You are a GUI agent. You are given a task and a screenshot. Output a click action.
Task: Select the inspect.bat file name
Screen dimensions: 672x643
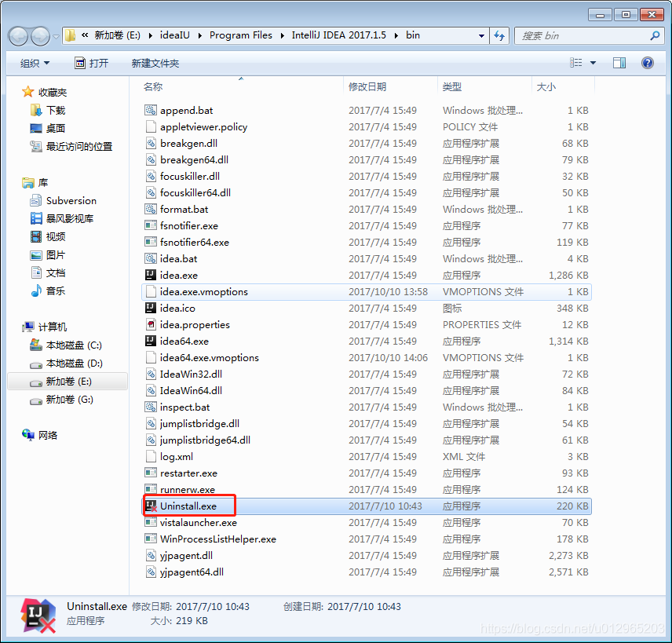[x=185, y=407]
